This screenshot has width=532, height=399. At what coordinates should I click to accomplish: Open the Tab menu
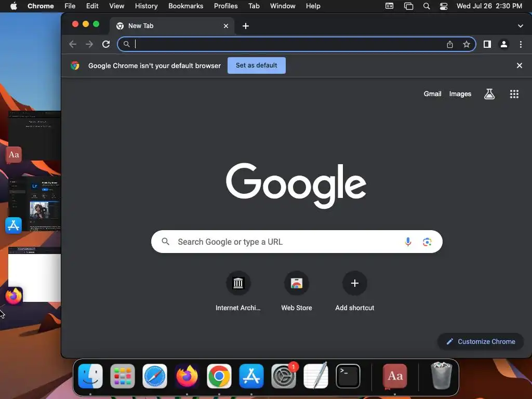click(x=254, y=6)
